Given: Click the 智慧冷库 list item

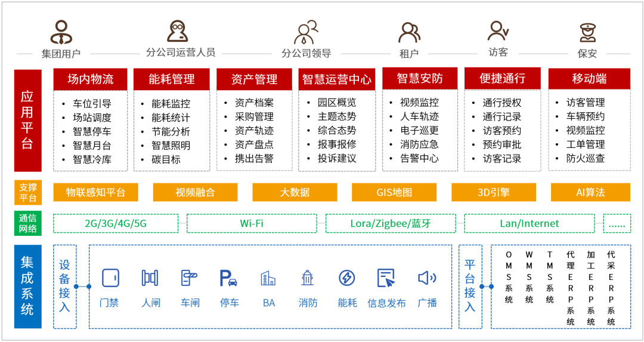Looking at the screenshot, I should 92,159.
